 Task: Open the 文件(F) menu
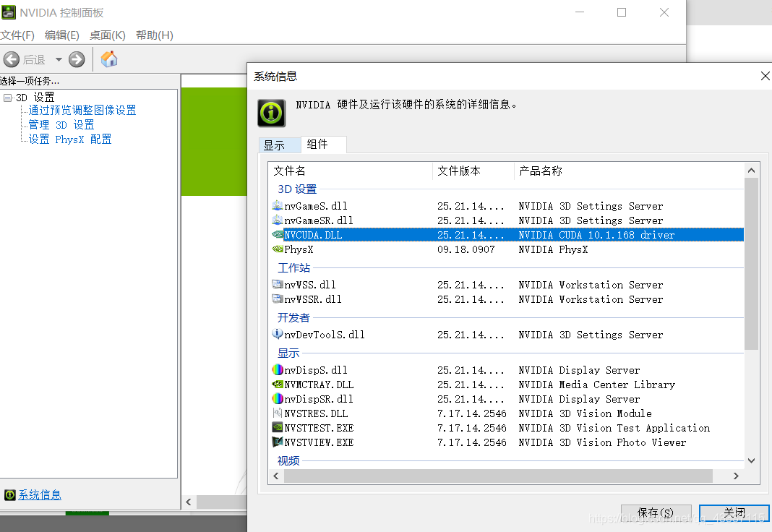pyautogui.click(x=17, y=35)
